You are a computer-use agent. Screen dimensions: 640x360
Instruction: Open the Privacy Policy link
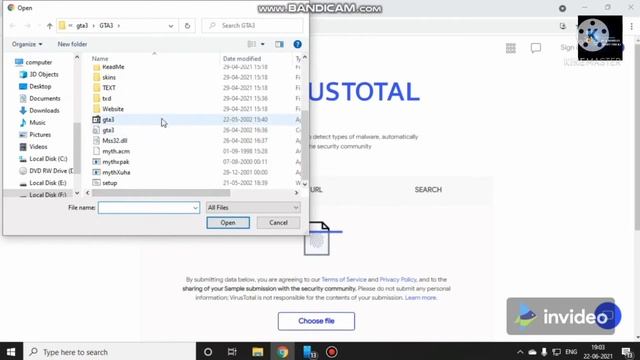(x=398, y=280)
